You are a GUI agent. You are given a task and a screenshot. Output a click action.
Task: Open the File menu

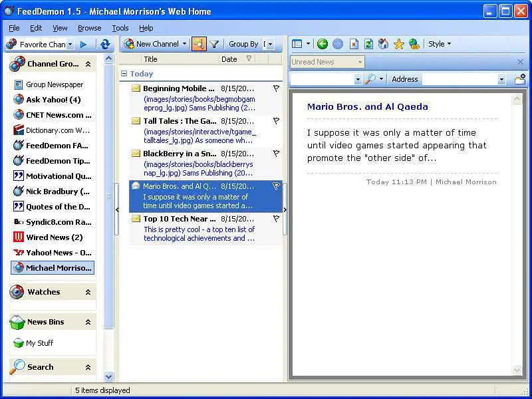[x=14, y=28]
